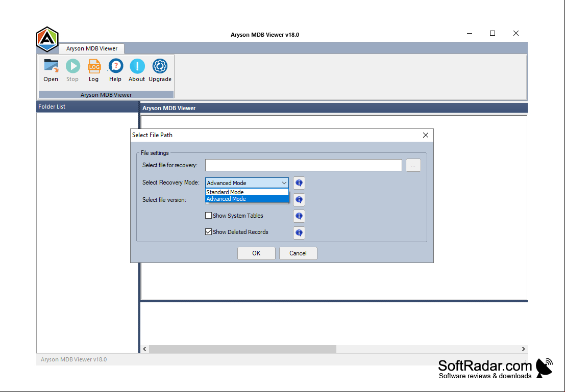Open the Log viewer icon
Viewport: 565px width, 392px height.
click(x=94, y=66)
